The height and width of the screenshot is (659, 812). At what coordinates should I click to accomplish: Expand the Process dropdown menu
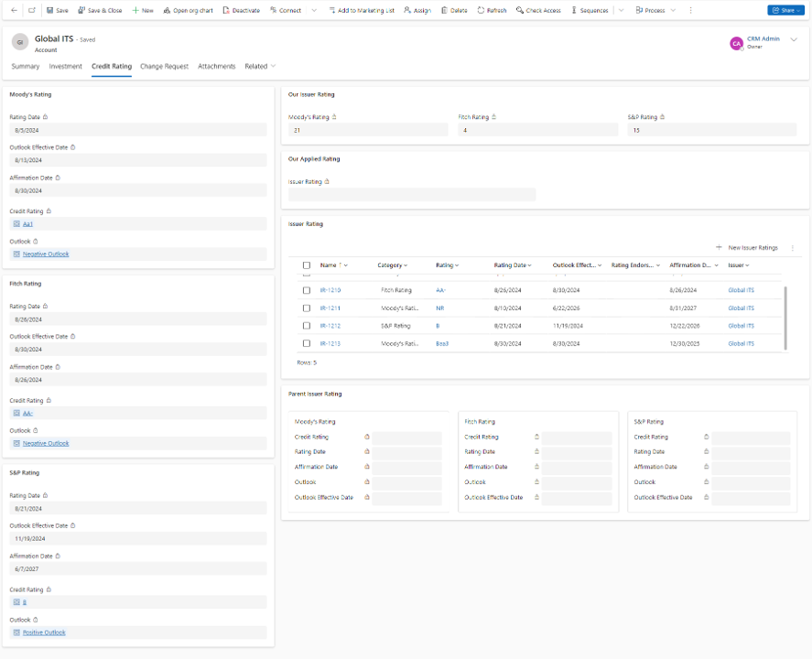coord(655,10)
